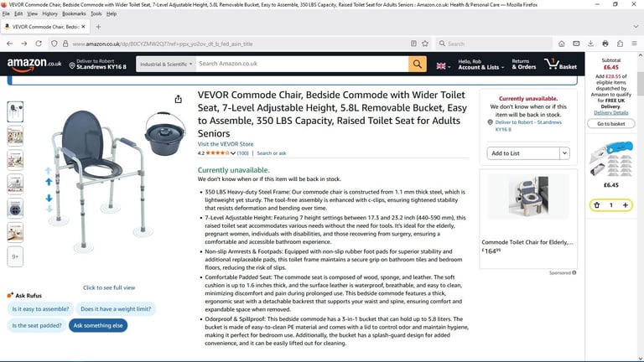
Task: Click the trash icon in basket sidebar
Action: click(597, 204)
